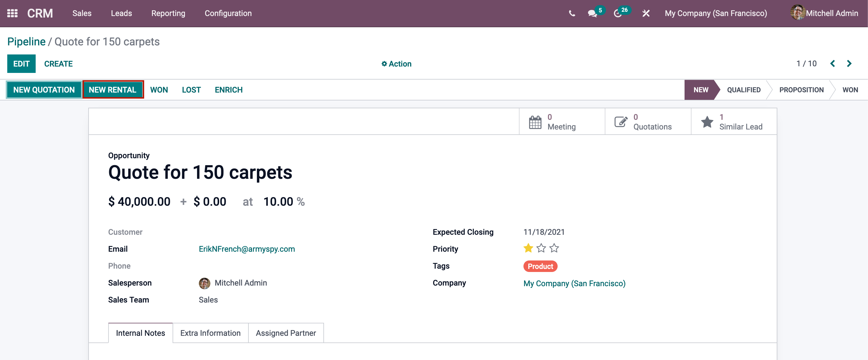Switch to Internal Notes tab
Viewport: 868px width, 360px height.
point(141,333)
